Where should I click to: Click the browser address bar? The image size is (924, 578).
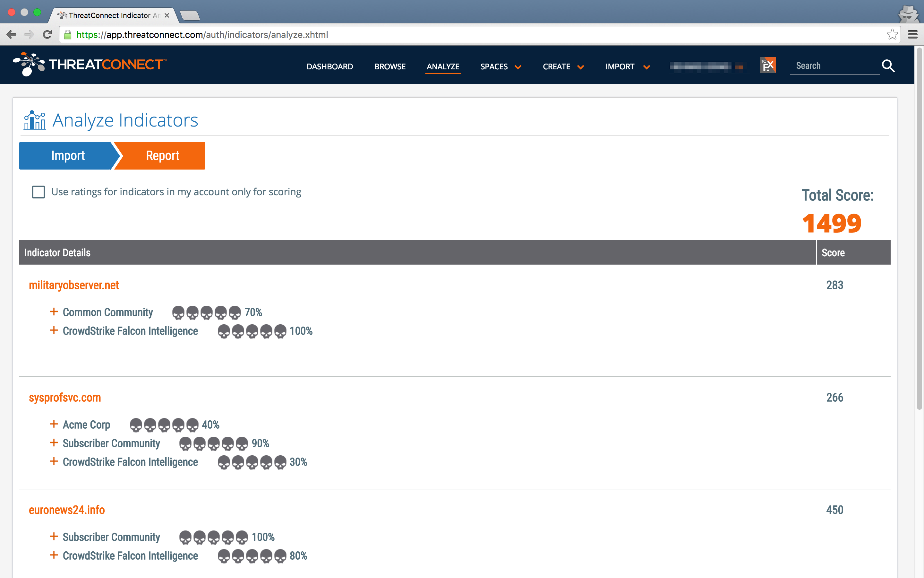(479, 35)
